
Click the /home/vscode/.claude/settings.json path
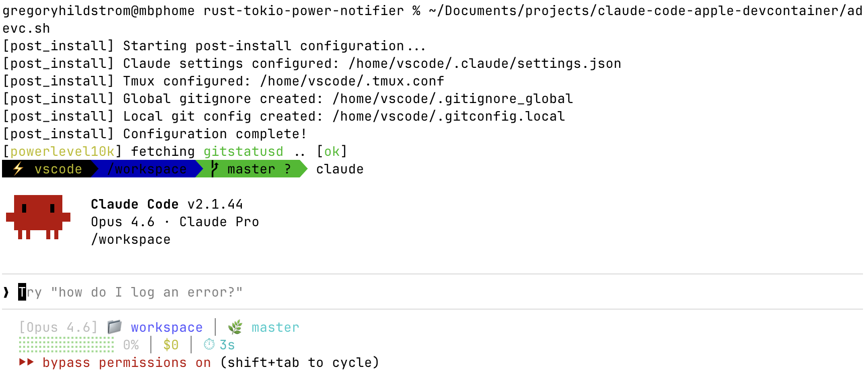484,63
